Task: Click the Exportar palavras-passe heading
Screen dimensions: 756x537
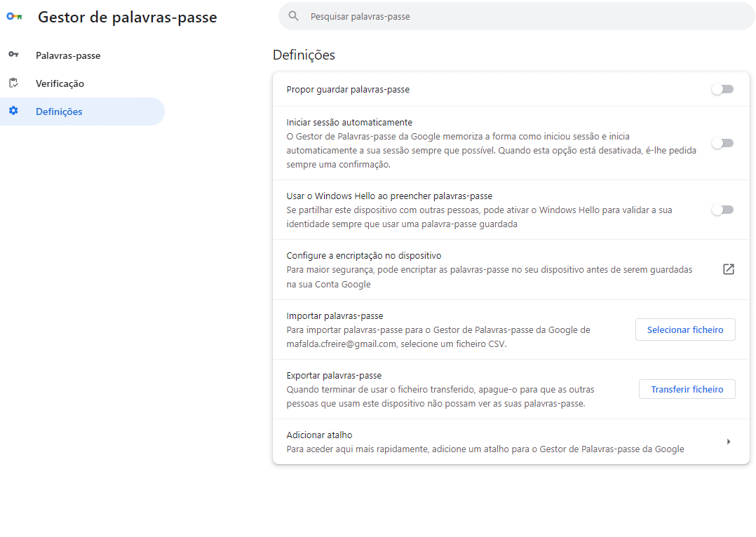Action: (334, 375)
